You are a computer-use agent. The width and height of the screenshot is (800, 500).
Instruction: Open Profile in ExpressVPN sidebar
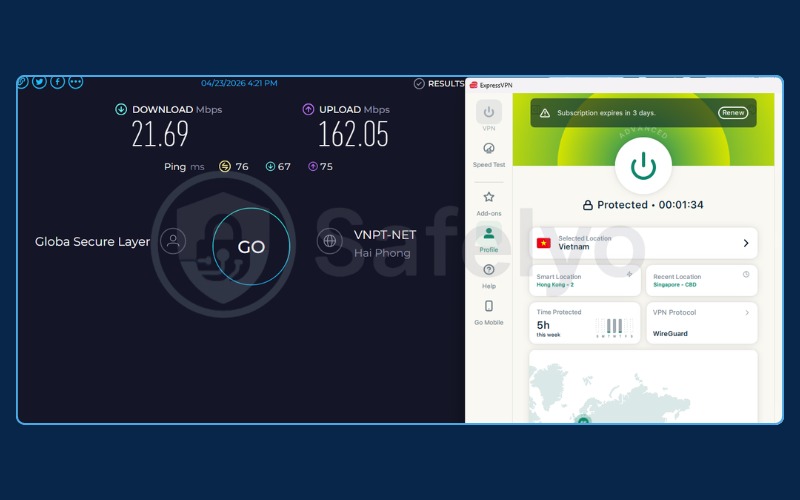(489, 240)
